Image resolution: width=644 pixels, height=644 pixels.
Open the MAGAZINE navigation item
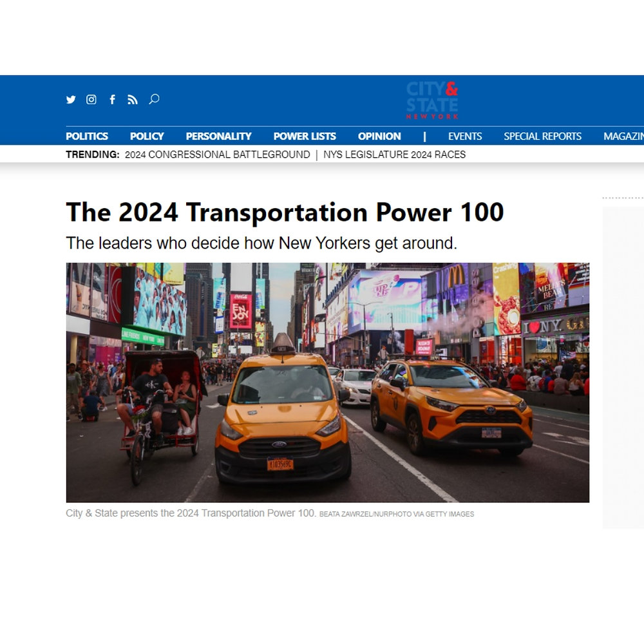(x=622, y=136)
